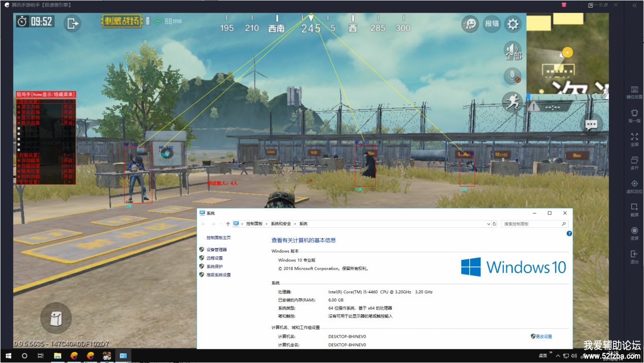Click the in-game minimap
This screenshot has width=644, height=363.
pyautogui.click(x=567, y=53)
